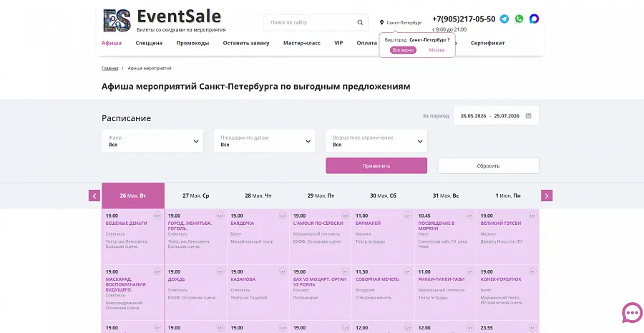644x333 pixels.
Task: Open the Оплата menu item
Action: (x=367, y=43)
